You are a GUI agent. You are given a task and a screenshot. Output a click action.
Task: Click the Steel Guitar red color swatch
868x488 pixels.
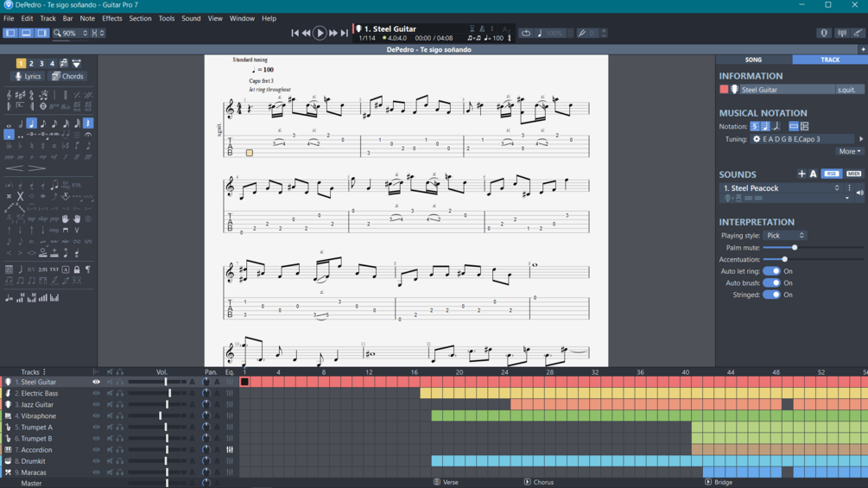[724, 90]
